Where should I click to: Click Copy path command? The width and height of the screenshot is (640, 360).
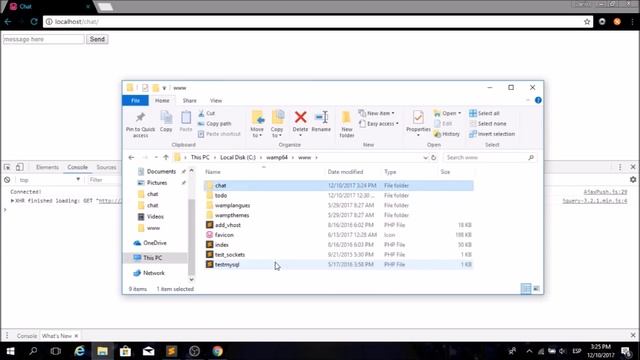click(x=215, y=123)
